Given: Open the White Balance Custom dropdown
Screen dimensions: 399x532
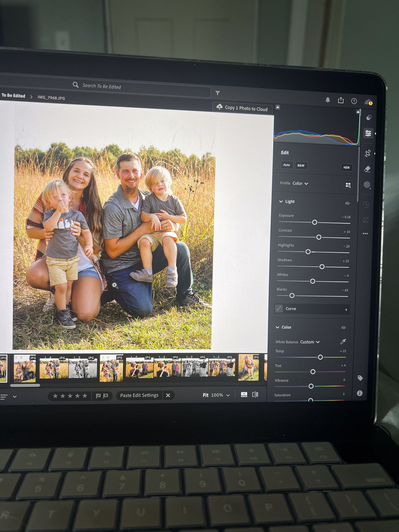Looking at the screenshot, I should 310,342.
